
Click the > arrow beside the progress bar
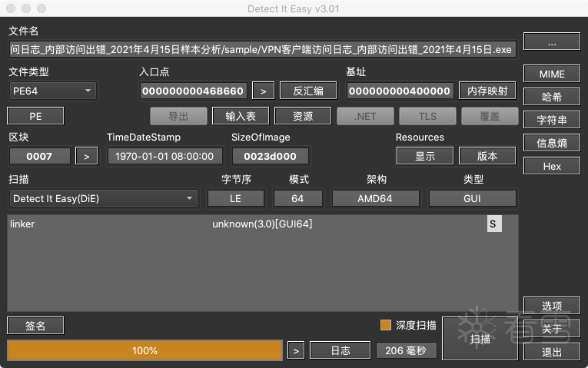coord(296,350)
